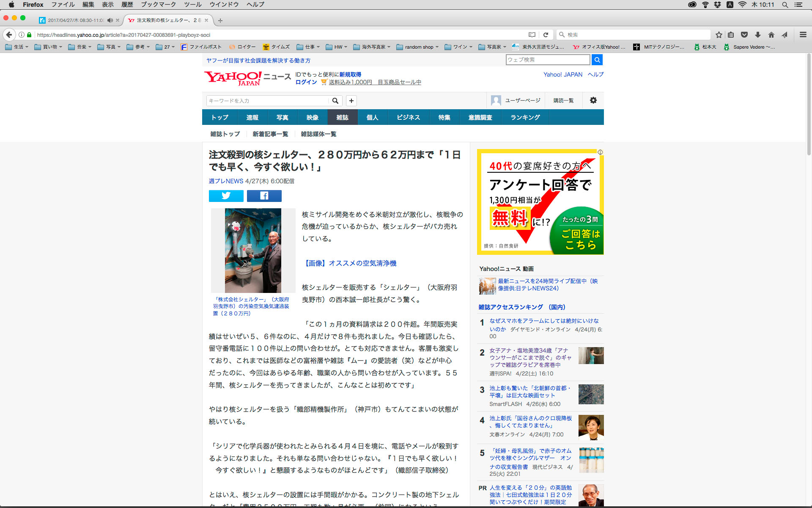The width and height of the screenshot is (812, 508).
Task: Toggle Reader View icon in address bar
Action: [532, 35]
